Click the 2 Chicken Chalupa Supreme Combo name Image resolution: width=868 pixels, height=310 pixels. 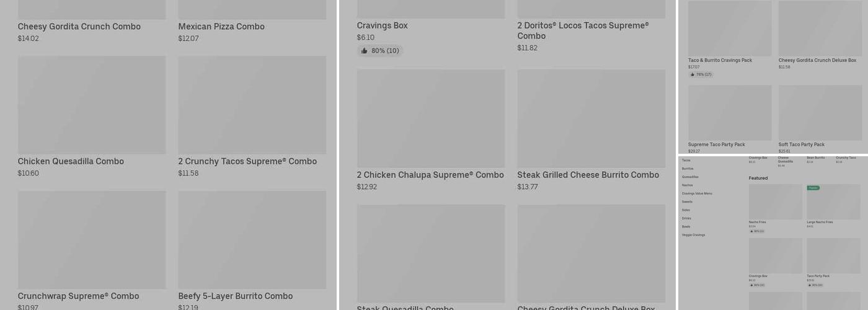coord(430,175)
